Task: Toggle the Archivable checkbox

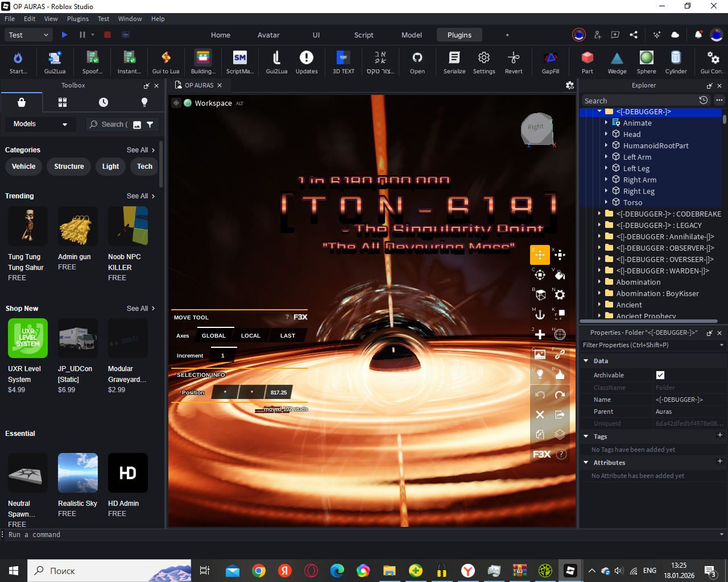Action: (660, 375)
